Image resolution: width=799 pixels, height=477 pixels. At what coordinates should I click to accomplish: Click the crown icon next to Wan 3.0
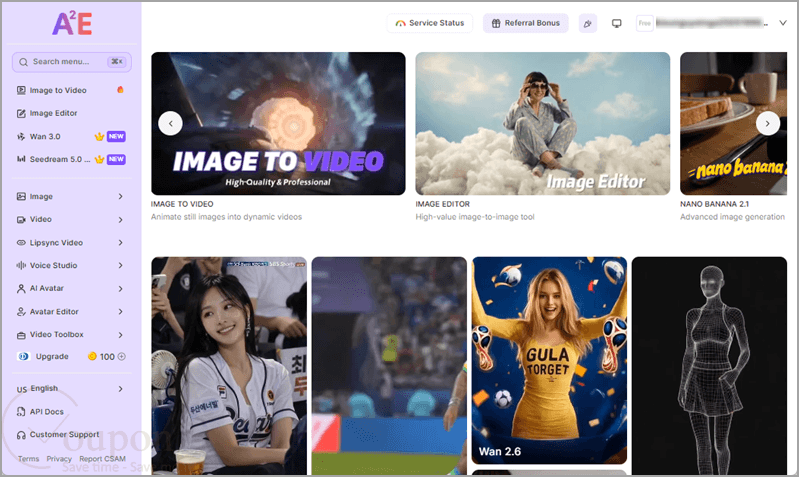click(99, 137)
